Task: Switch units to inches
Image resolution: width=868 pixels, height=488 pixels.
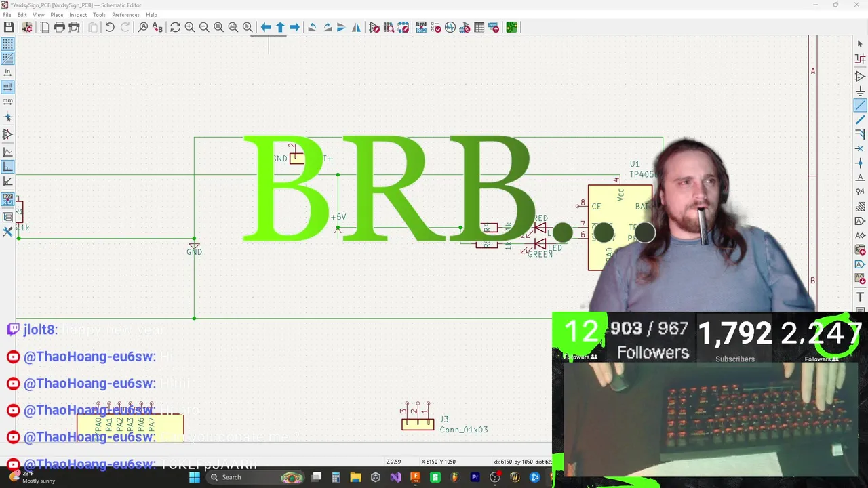Action: pyautogui.click(x=7, y=73)
